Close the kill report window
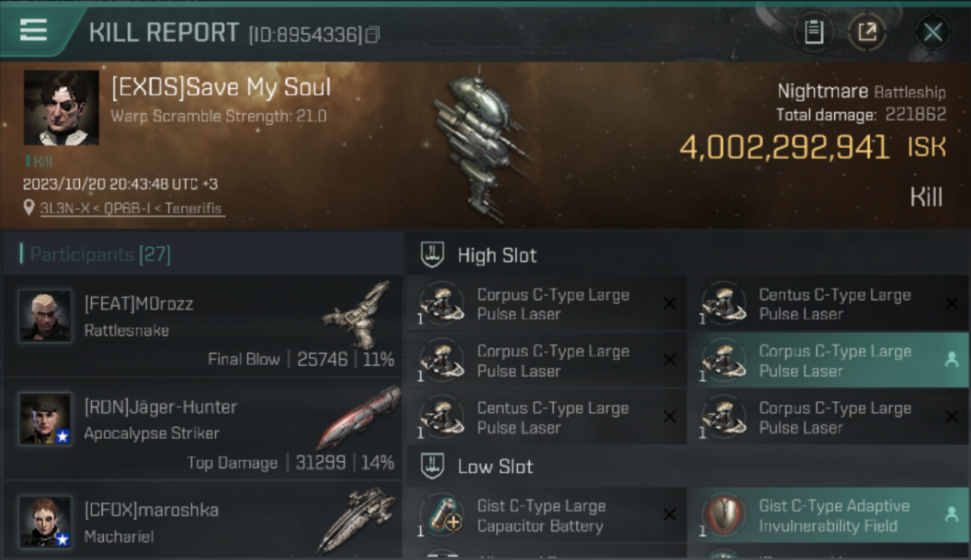 click(x=933, y=32)
